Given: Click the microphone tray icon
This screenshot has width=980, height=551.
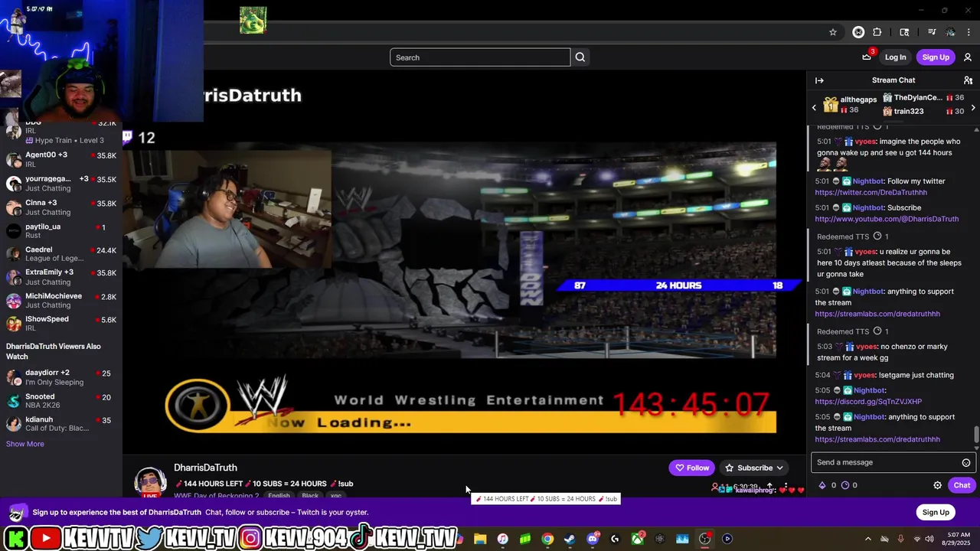Looking at the screenshot, I should [900, 539].
